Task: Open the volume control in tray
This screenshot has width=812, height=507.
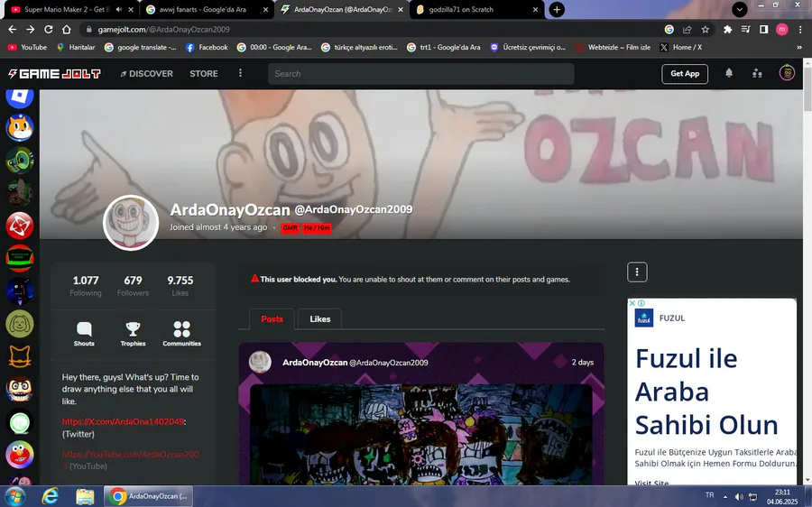Action: (738, 497)
